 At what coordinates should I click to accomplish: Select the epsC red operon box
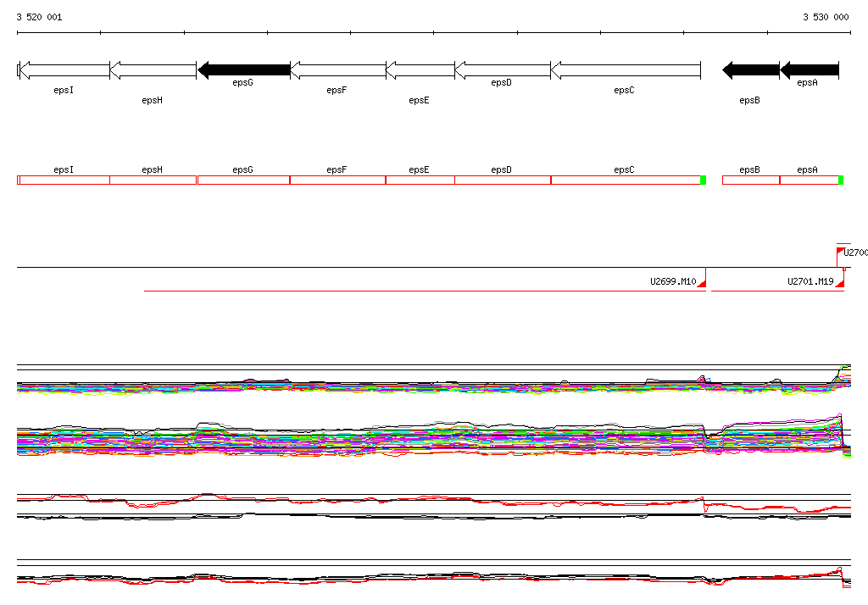(x=626, y=180)
